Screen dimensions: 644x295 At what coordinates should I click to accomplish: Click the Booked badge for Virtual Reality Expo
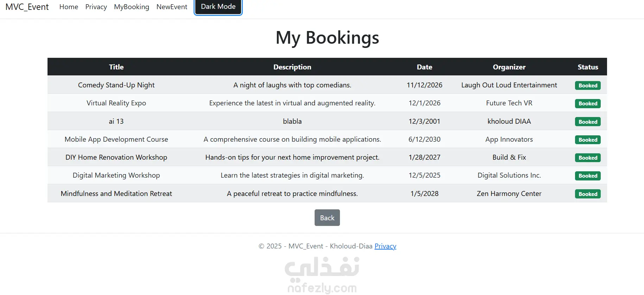(x=588, y=104)
